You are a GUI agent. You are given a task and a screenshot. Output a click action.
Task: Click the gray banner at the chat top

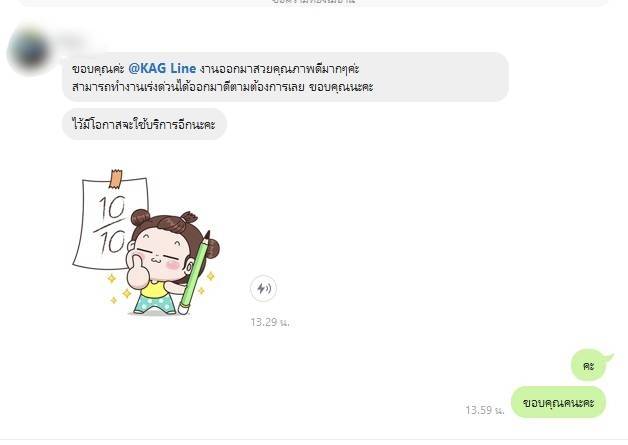tap(314, 2)
